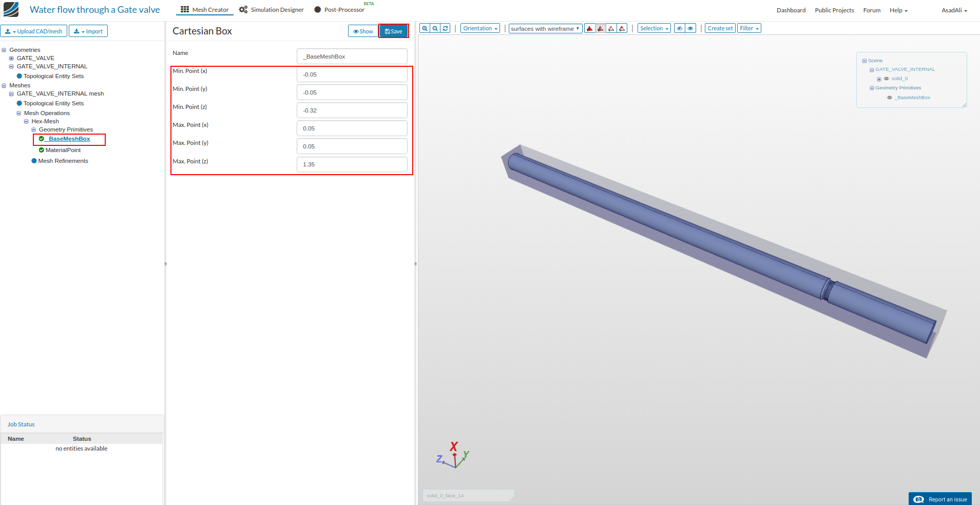Open the project title link
The height and width of the screenshot is (505, 980).
click(95, 10)
